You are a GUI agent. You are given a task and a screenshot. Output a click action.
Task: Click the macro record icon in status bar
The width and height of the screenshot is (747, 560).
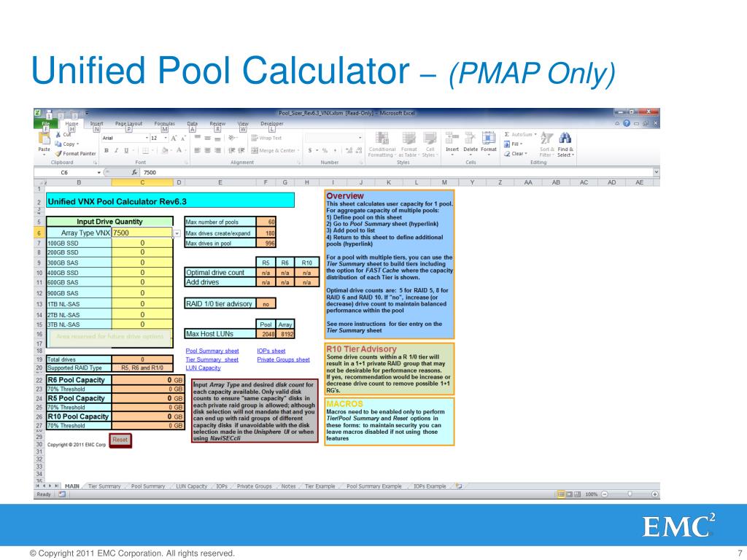click(62, 494)
